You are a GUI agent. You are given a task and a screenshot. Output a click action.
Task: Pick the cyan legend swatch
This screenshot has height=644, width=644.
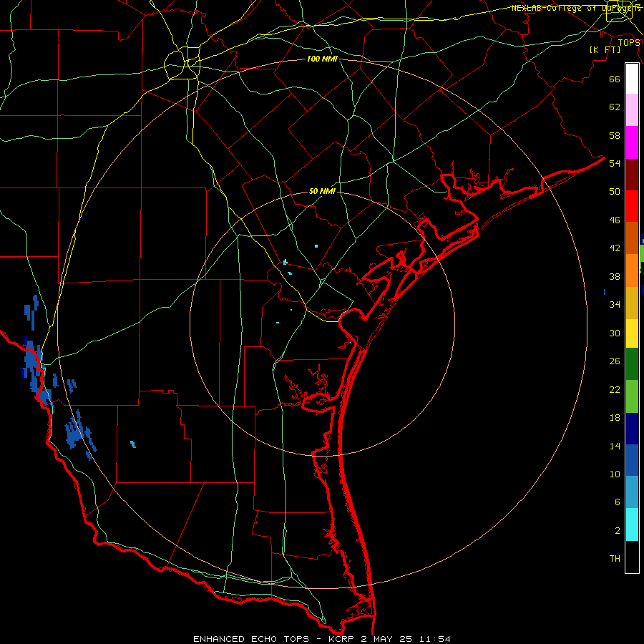tap(632, 525)
